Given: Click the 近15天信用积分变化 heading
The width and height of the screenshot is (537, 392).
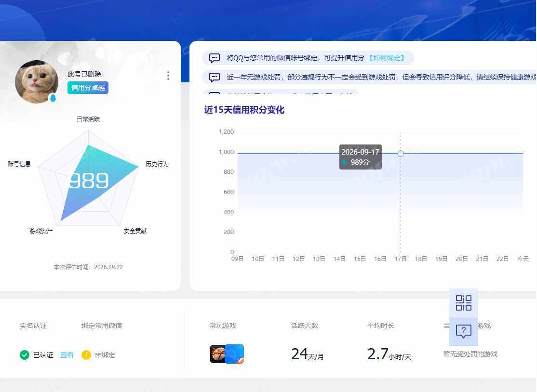Looking at the screenshot, I should [x=244, y=110].
